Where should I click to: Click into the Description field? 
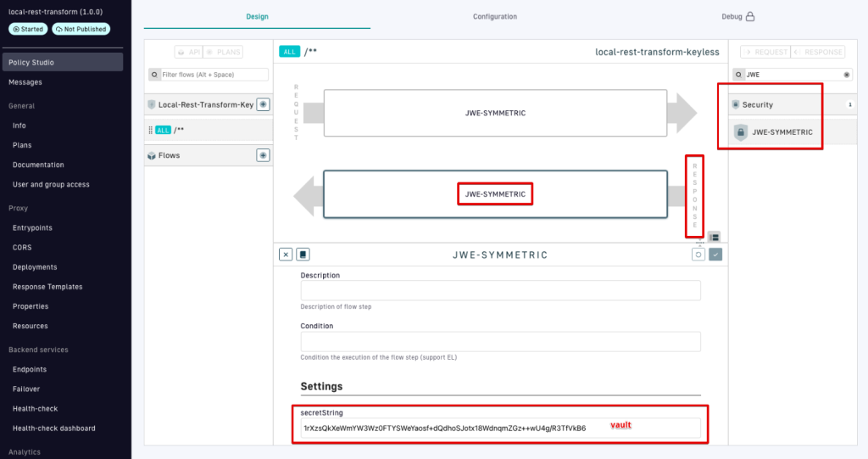[500, 290]
